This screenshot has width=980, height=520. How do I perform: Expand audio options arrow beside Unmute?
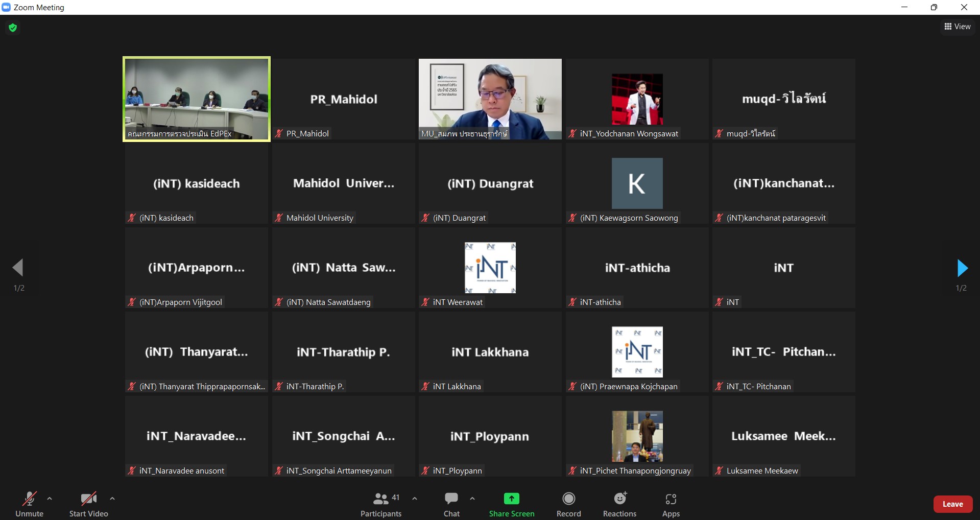[x=50, y=499]
